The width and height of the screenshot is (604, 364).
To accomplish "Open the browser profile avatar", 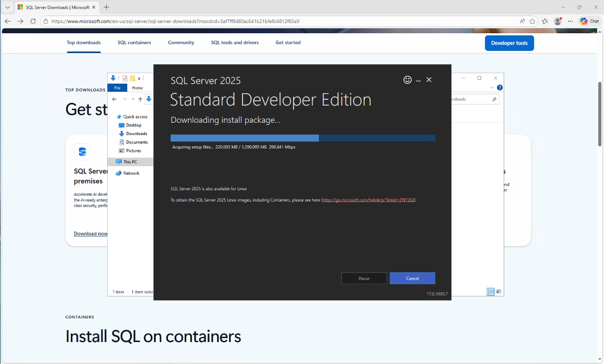I will [557, 21].
